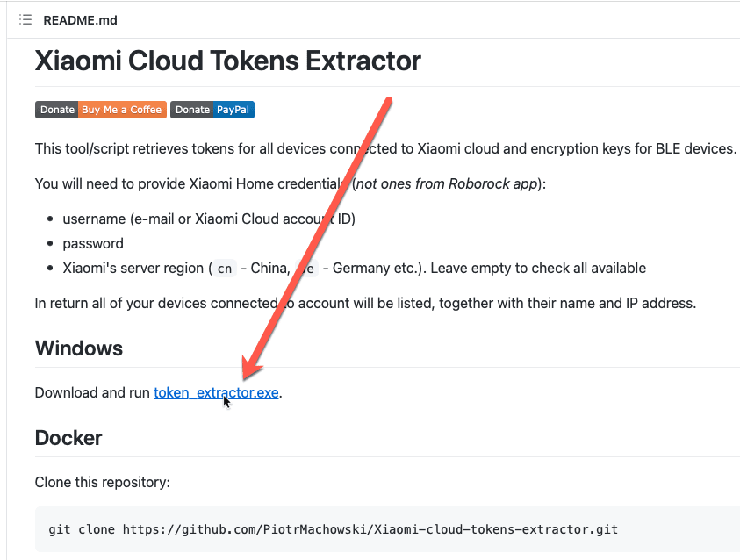Click the paragraph starting This tool/script retrieves
This screenshot has height=560, width=740.
[384, 148]
